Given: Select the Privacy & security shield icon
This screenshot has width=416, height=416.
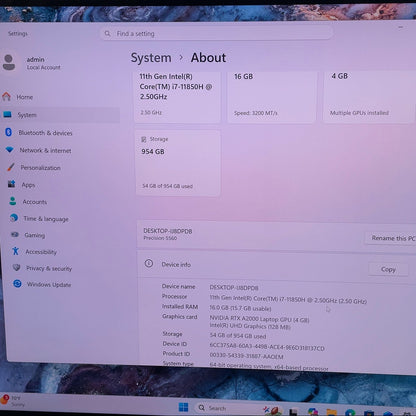Looking at the screenshot, I should [17, 267].
